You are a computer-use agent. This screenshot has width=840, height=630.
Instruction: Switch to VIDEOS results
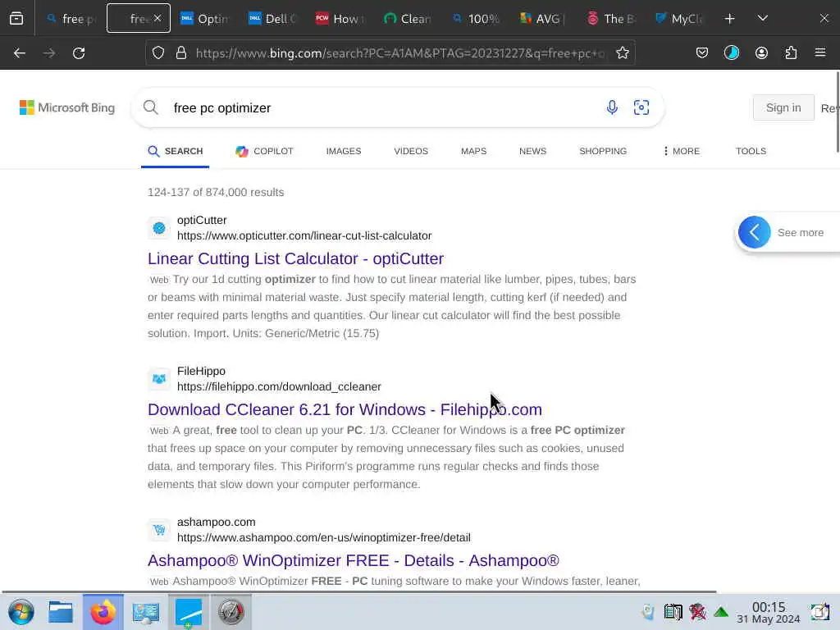click(411, 151)
